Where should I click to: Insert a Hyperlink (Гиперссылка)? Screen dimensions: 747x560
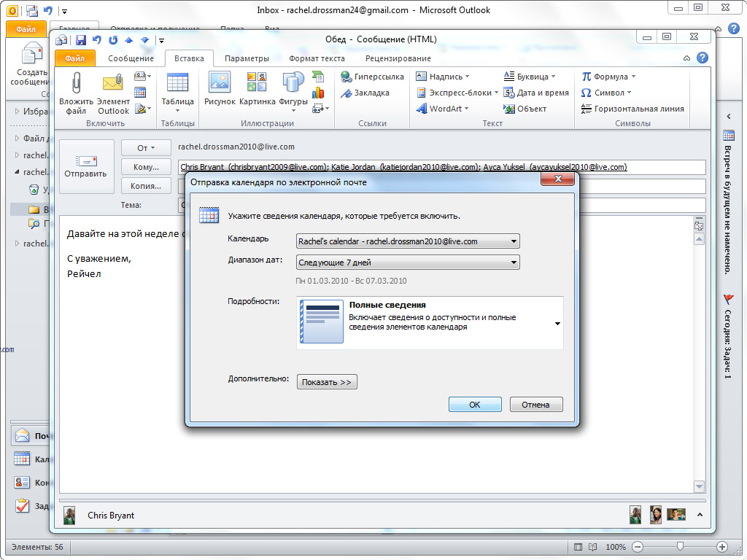pos(372,77)
